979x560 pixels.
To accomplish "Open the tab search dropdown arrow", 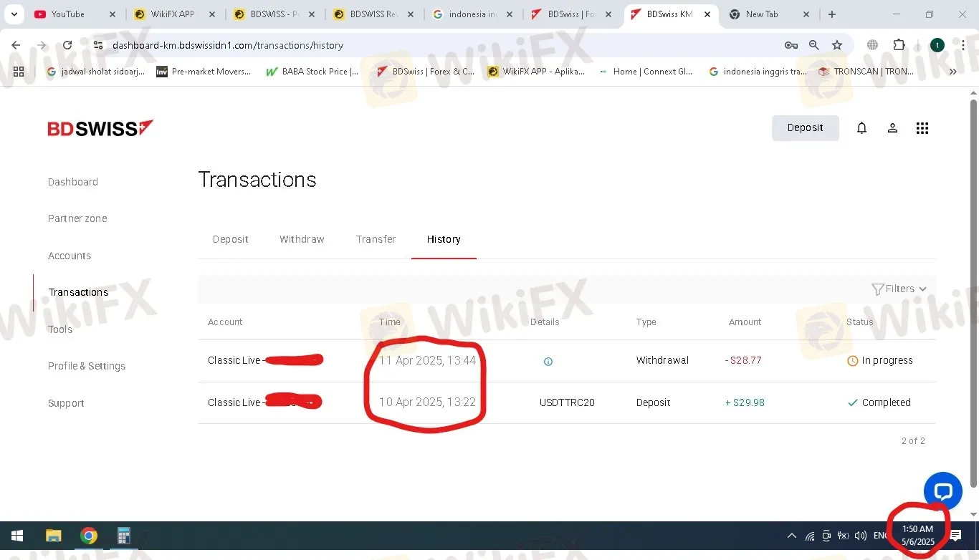I will click(x=14, y=14).
